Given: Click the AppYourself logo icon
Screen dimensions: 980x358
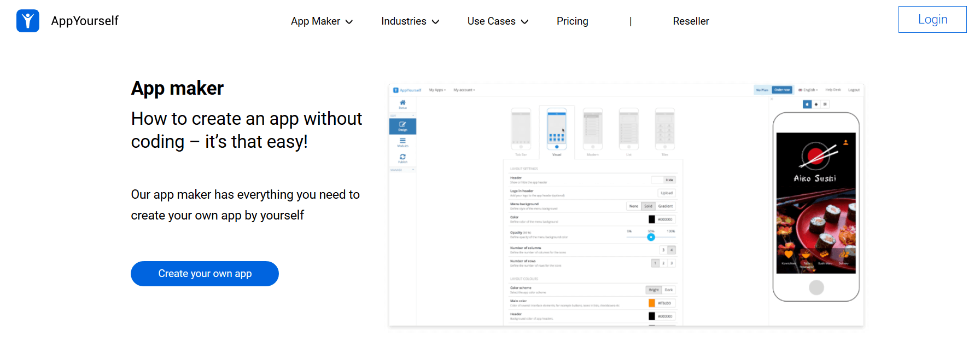Looking at the screenshot, I should click(28, 21).
